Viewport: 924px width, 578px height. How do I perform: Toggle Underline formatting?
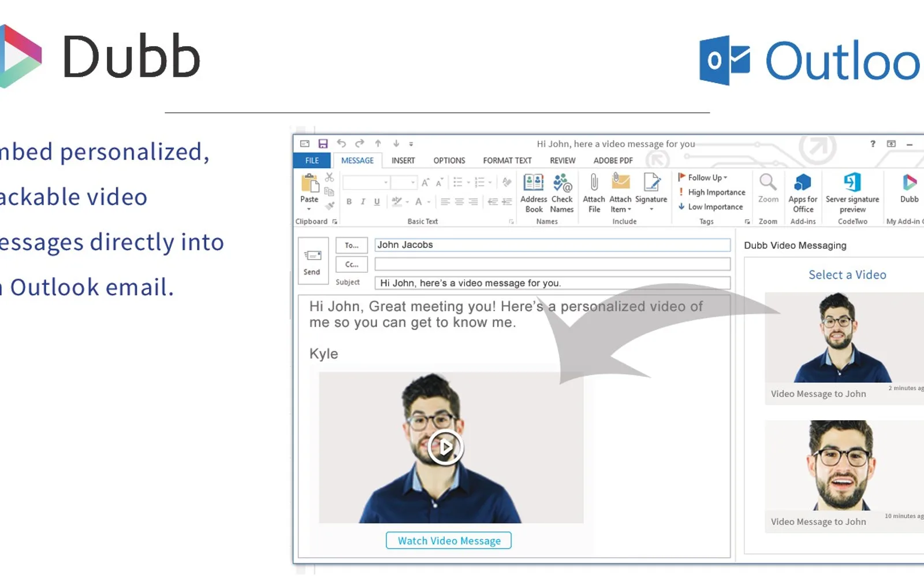[377, 202]
